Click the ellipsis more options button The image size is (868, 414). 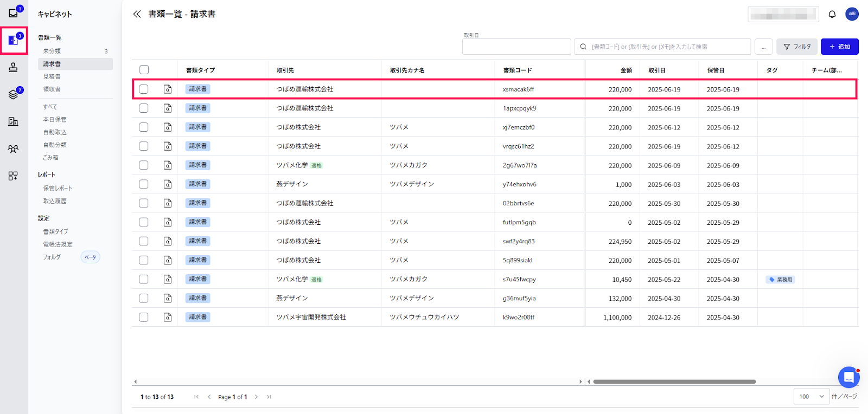pos(763,47)
